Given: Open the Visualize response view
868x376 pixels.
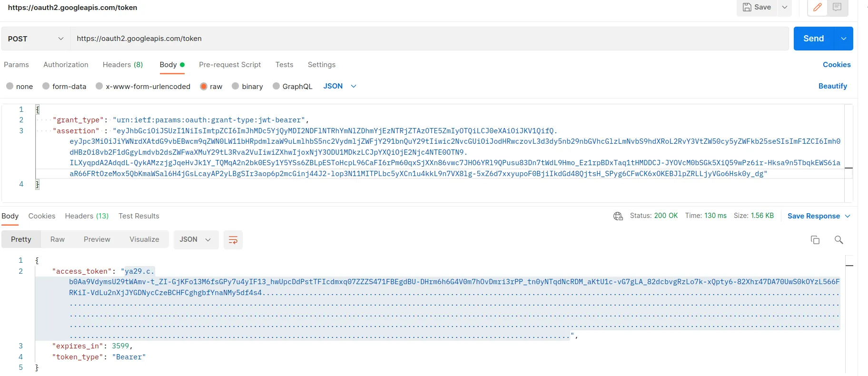Looking at the screenshot, I should click(144, 239).
